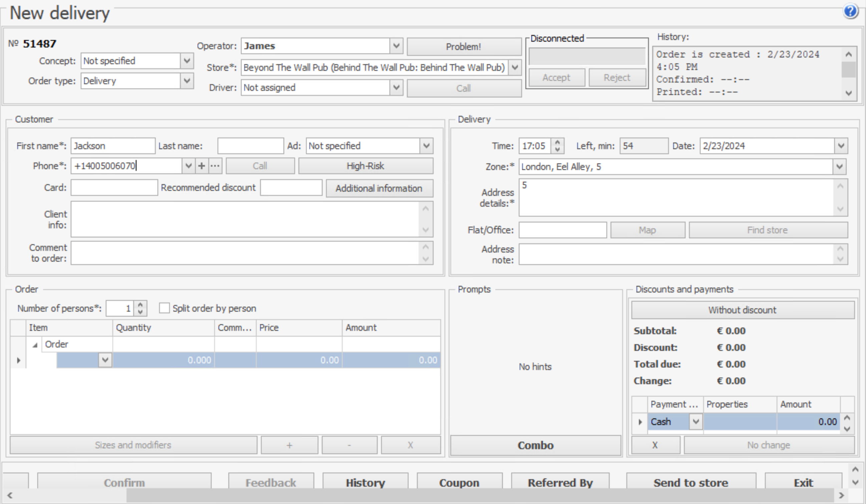Expand the Driver dropdown list
The image size is (866, 504).
(396, 88)
